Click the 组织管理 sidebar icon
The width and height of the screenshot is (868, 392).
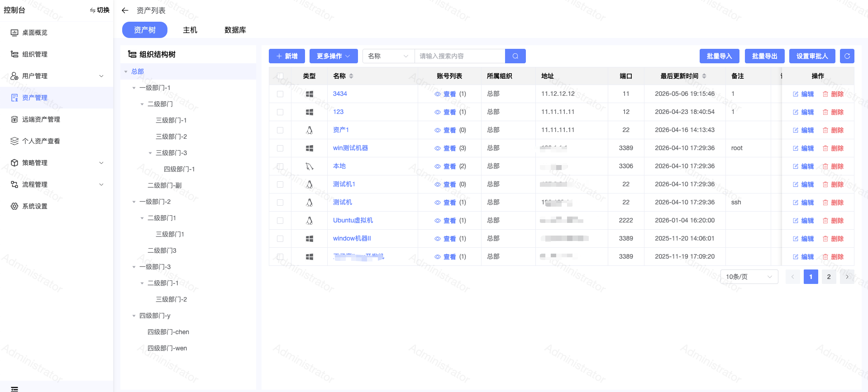(x=14, y=54)
